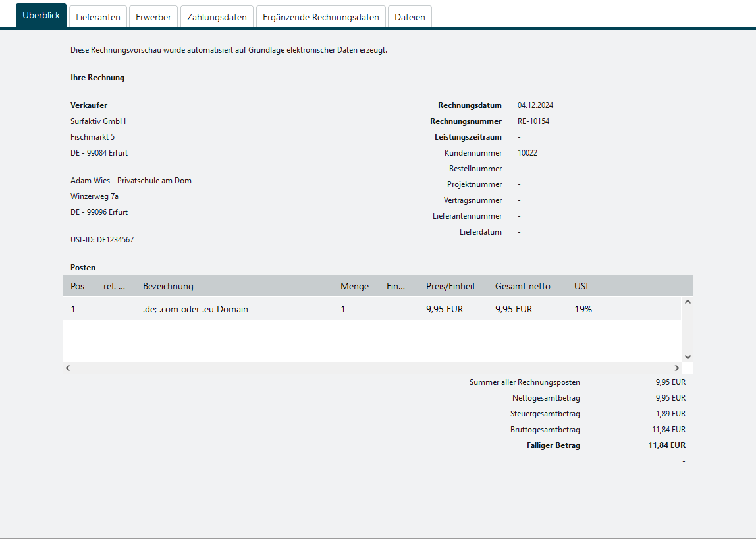The image size is (756, 539).
Task: Switch to the Lieferanten tab
Action: click(98, 17)
